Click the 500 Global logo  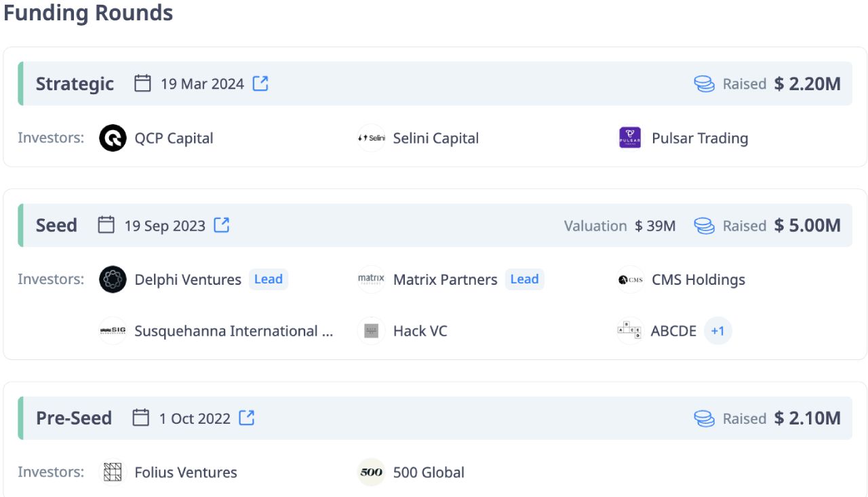tap(371, 473)
